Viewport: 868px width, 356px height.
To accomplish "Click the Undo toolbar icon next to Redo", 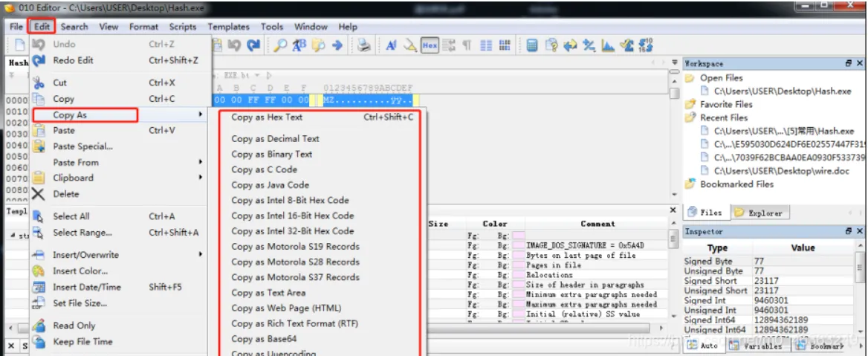I will tap(234, 46).
